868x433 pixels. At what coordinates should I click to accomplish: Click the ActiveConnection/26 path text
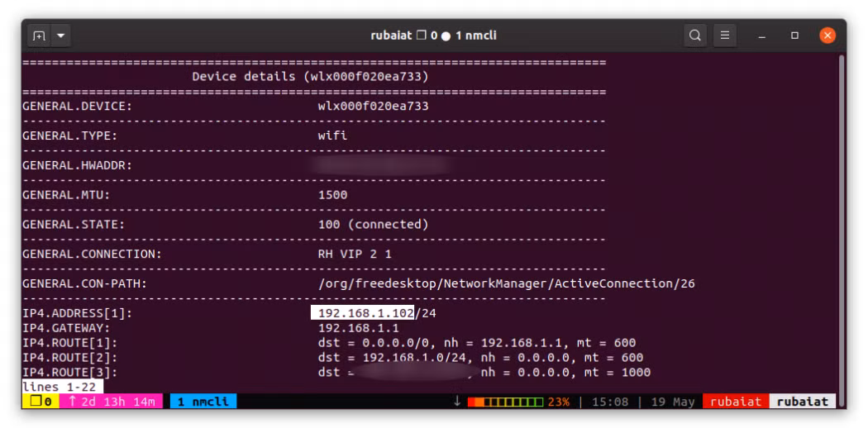point(507,283)
